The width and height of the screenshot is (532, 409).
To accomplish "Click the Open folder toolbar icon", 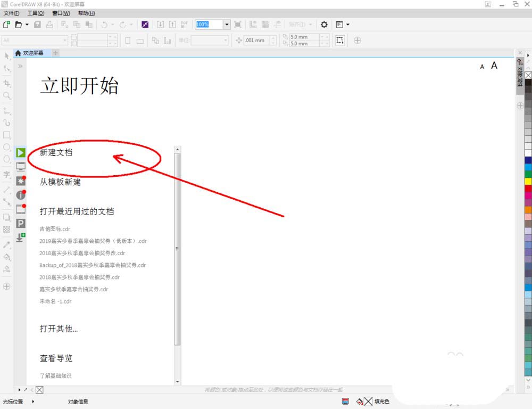I will coord(19,24).
